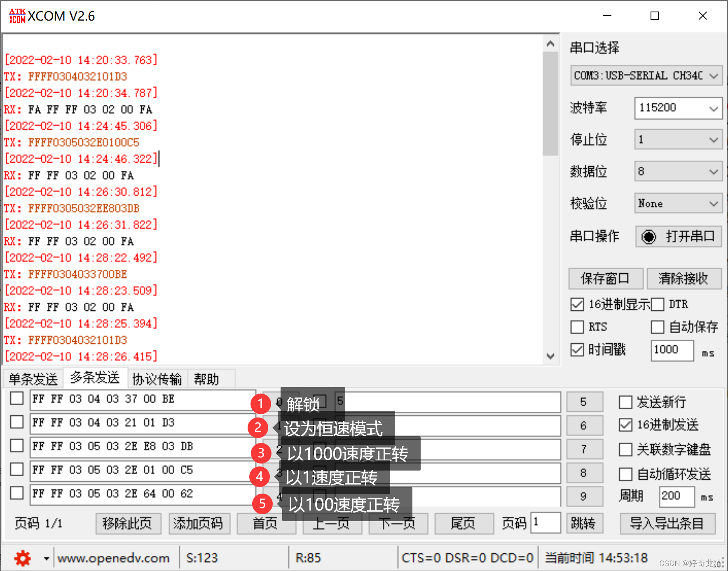The height and width of the screenshot is (571, 728).
Task: Click the input field containing FF FF 03 04 03 37 00 BE
Action: [x=143, y=400]
